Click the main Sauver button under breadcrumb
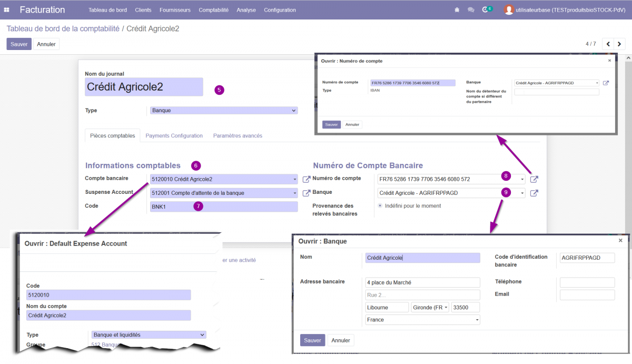 click(x=19, y=44)
